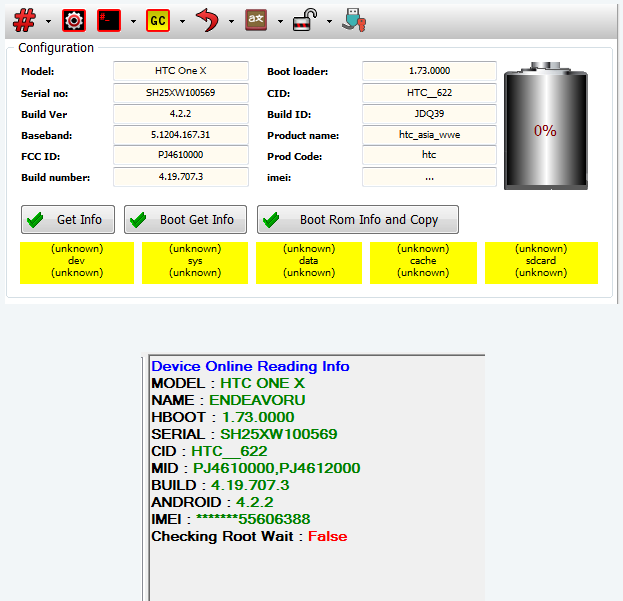Click log line 'HBOOT : 1.73.0000'
The width and height of the screenshot is (623, 601).
pyautogui.click(x=223, y=417)
